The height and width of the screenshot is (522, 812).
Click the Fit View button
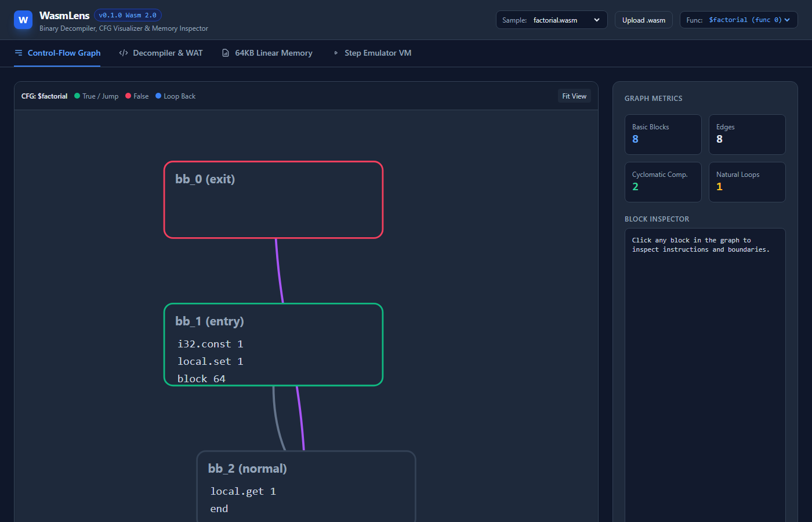click(574, 96)
